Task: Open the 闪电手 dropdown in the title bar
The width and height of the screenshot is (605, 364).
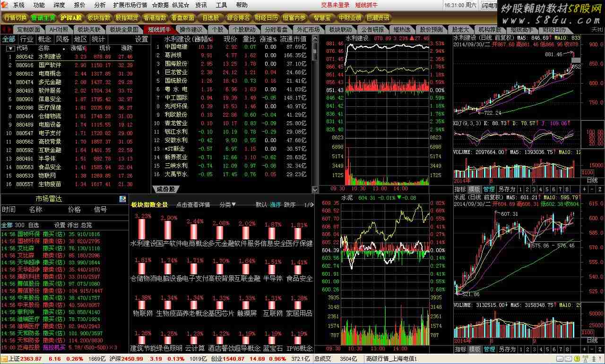Action: [490, 5]
